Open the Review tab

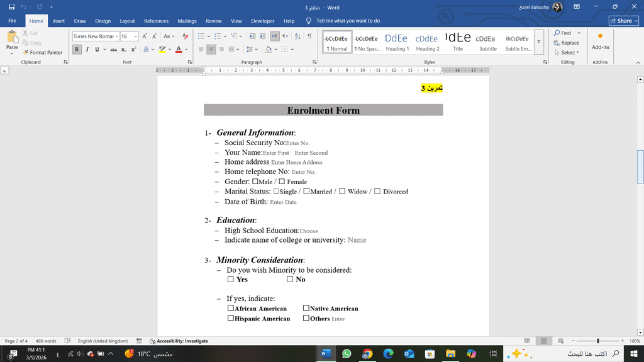click(214, 21)
